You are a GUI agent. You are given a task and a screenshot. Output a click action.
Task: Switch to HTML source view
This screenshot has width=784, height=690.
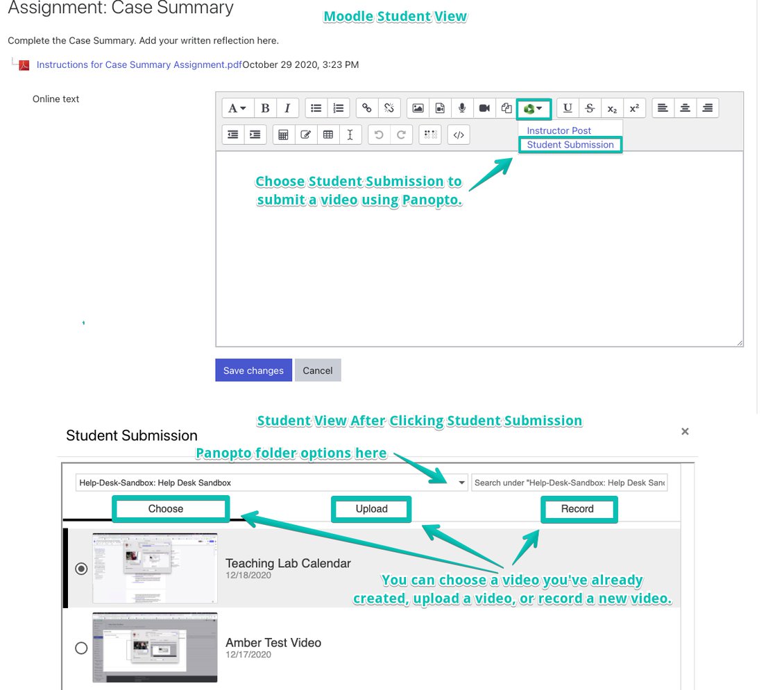pyautogui.click(x=459, y=135)
